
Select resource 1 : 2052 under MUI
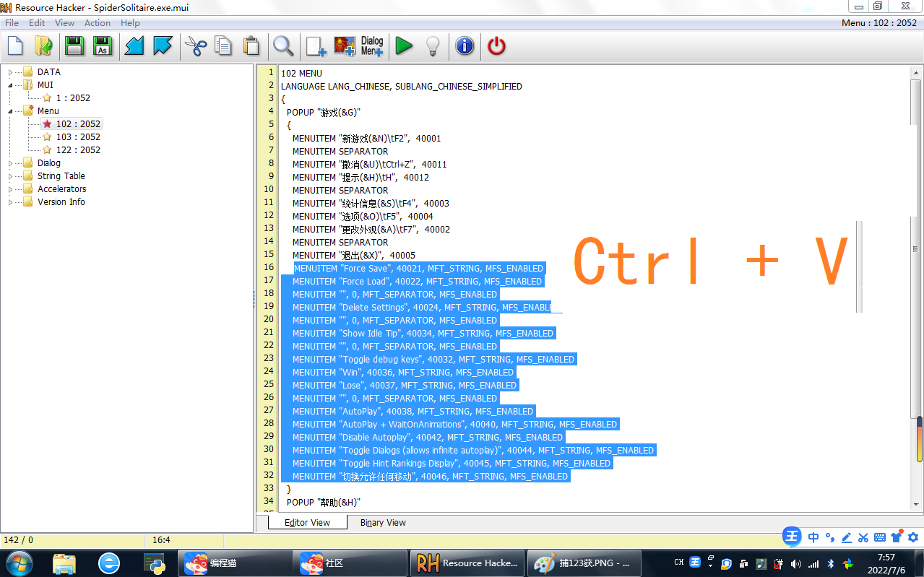point(73,98)
